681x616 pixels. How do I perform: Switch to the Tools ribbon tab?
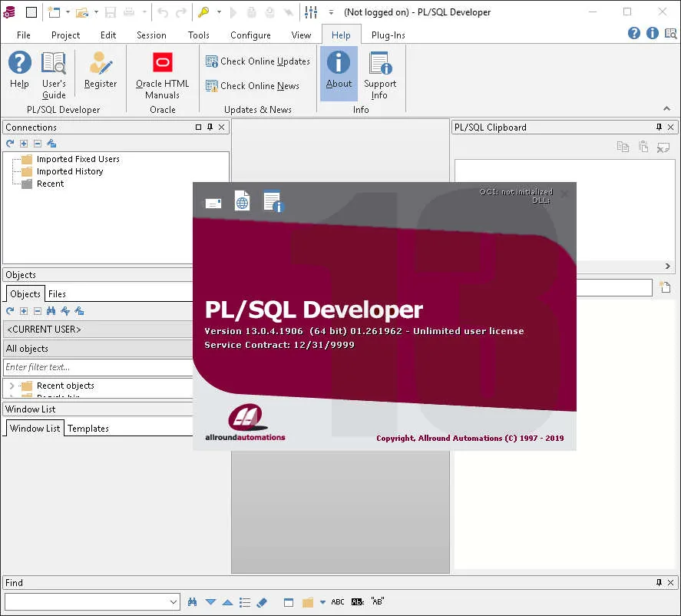tap(199, 35)
